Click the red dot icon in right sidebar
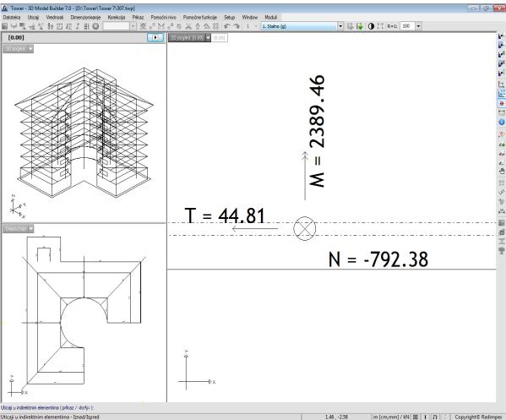This screenshot has height=420, width=506. tap(502, 103)
